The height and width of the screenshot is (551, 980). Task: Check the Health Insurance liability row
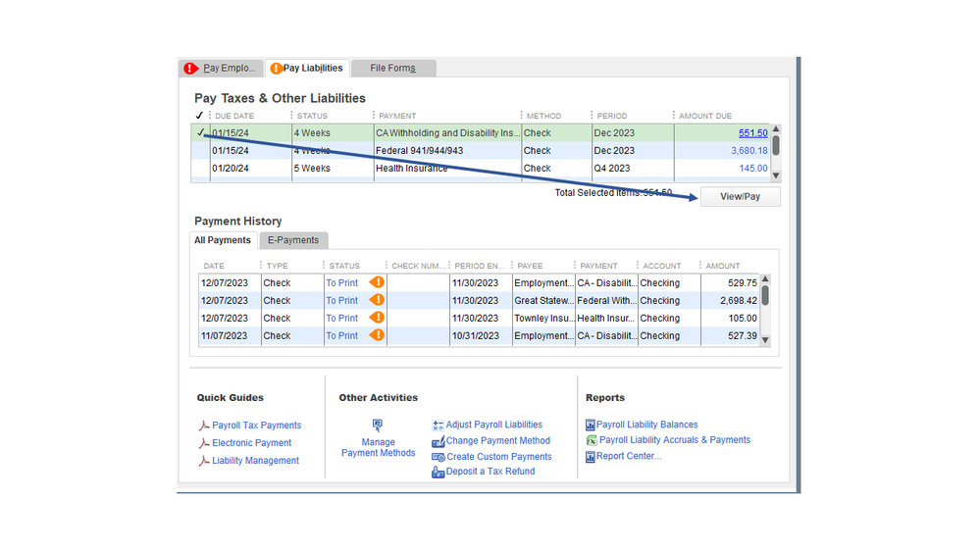click(x=201, y=168)
